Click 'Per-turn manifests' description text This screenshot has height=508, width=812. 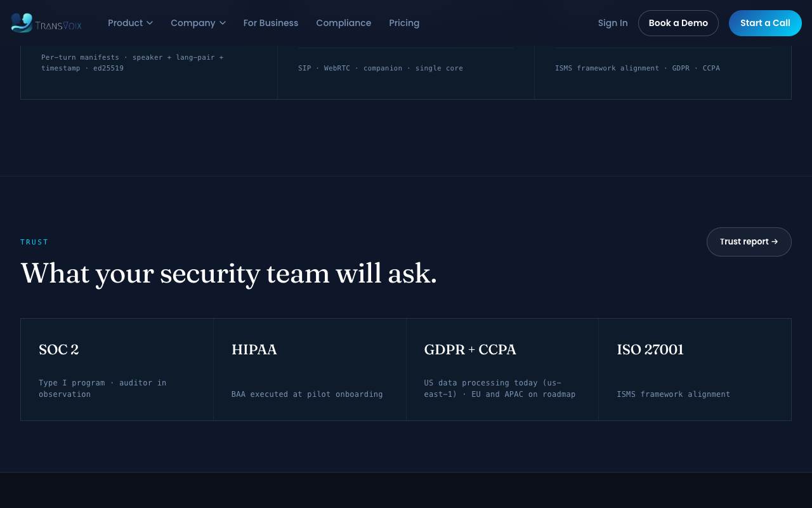tap(133, 62)
